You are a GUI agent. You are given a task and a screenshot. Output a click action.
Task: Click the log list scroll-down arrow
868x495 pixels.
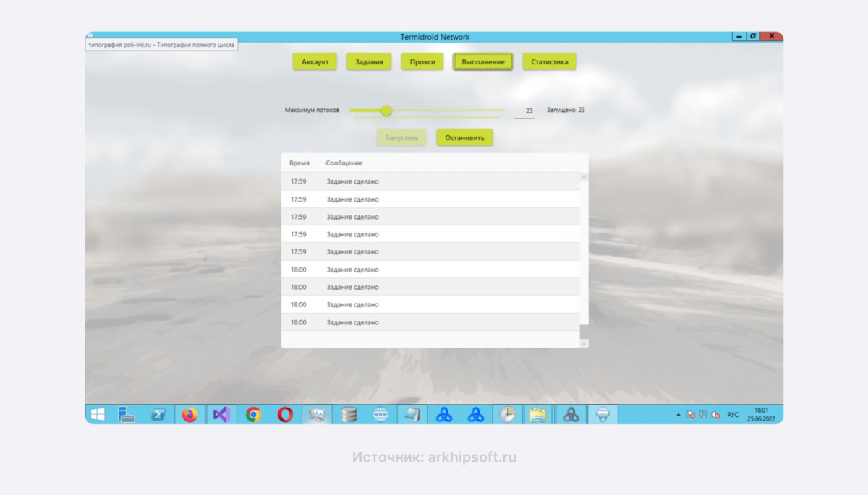(x=584, y=344)
